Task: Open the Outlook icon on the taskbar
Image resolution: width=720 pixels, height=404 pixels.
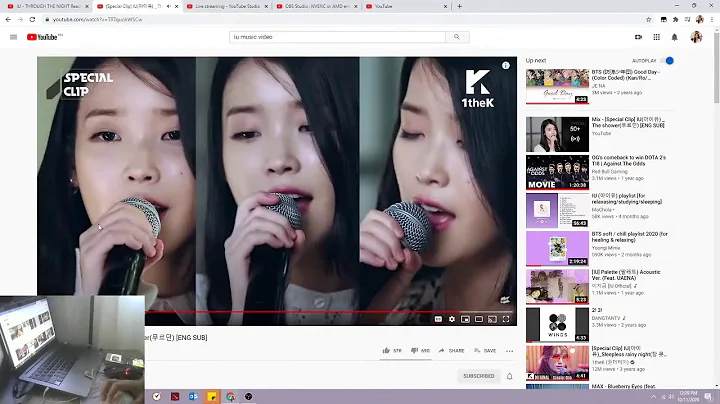Action: (x=193, y=397)
